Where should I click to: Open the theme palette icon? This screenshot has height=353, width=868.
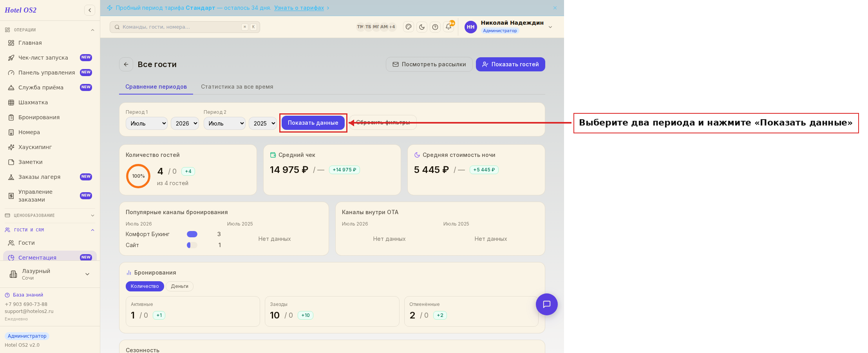pyautogui.click(x=409, y=27)
